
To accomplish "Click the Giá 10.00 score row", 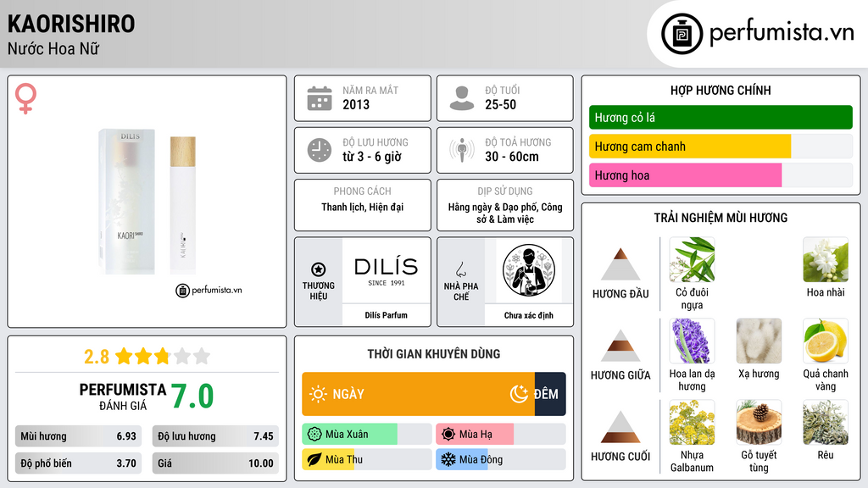I will click(215, 463).
